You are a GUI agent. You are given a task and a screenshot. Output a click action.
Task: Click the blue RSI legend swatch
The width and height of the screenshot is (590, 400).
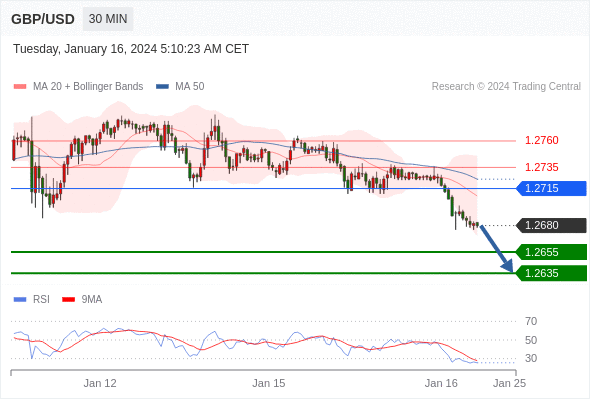click(20, 300)
